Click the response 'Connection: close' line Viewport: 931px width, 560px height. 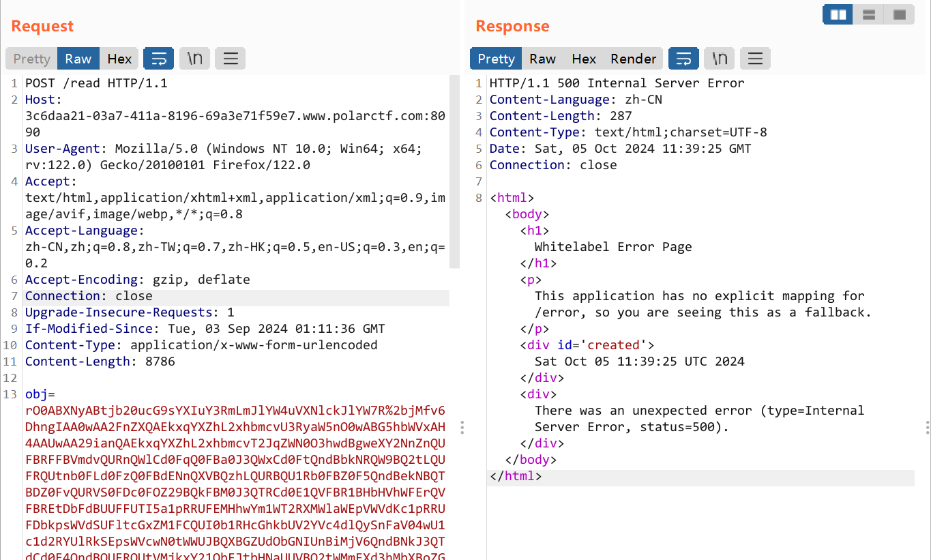tap(553, 165)
